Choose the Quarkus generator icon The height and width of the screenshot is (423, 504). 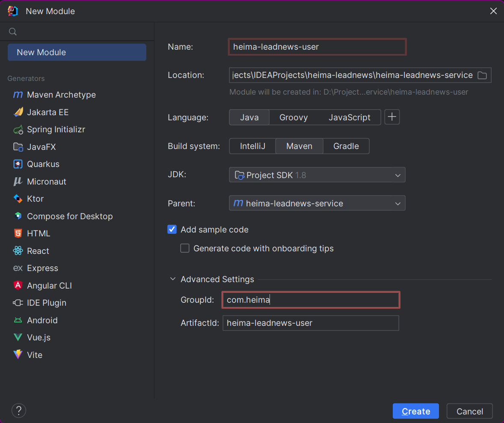[x=18, y=164]
